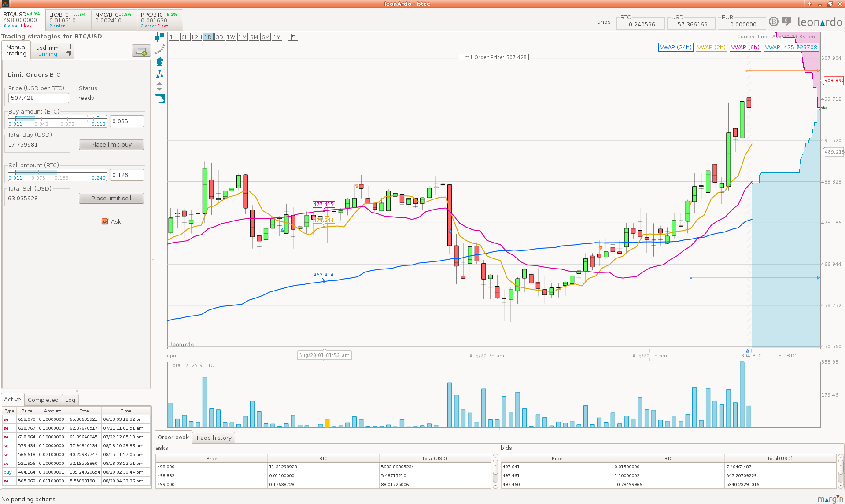Click the bids table scrollbar down arrow
The image size is (845, 504).
tap(841, 485)
